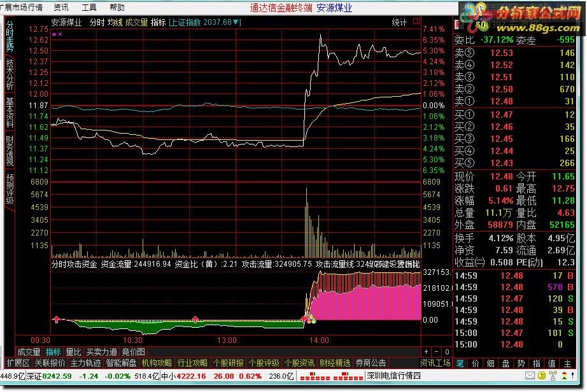
Task: Select the 笔 tab in quote panel
Action: (460, 363)
